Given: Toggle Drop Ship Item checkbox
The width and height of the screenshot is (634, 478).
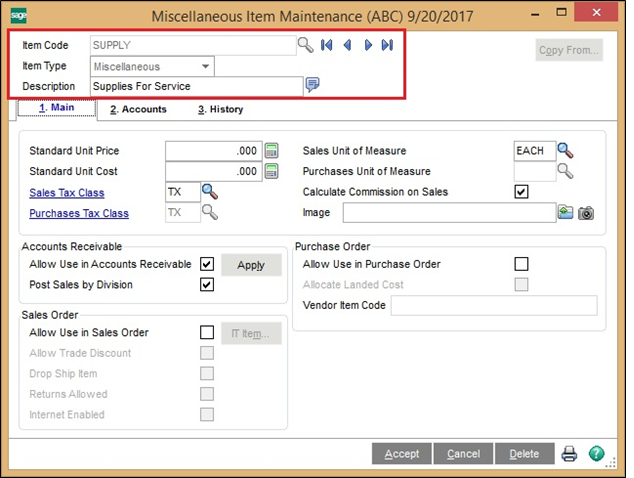Looking at the screenshot, I should [207, 374].
